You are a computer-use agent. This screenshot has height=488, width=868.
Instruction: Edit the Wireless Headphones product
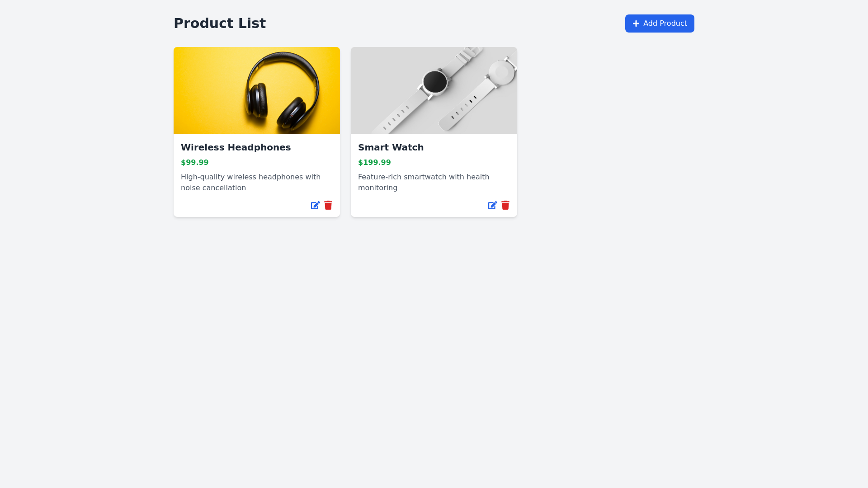tap(315, 206)
